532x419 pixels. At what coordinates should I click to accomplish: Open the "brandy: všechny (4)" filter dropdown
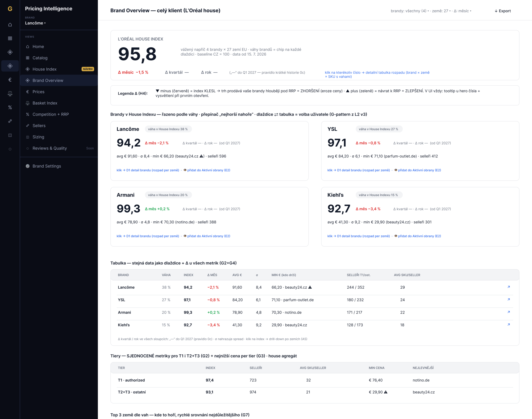pos(410,11)
